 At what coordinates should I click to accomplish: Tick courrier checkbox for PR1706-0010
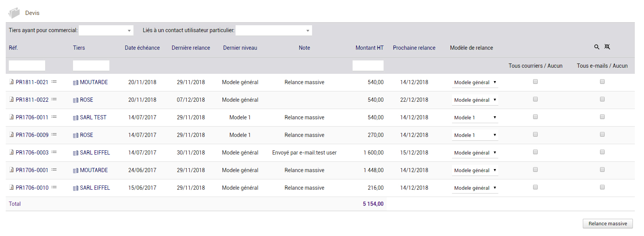[x=535, y=187]
